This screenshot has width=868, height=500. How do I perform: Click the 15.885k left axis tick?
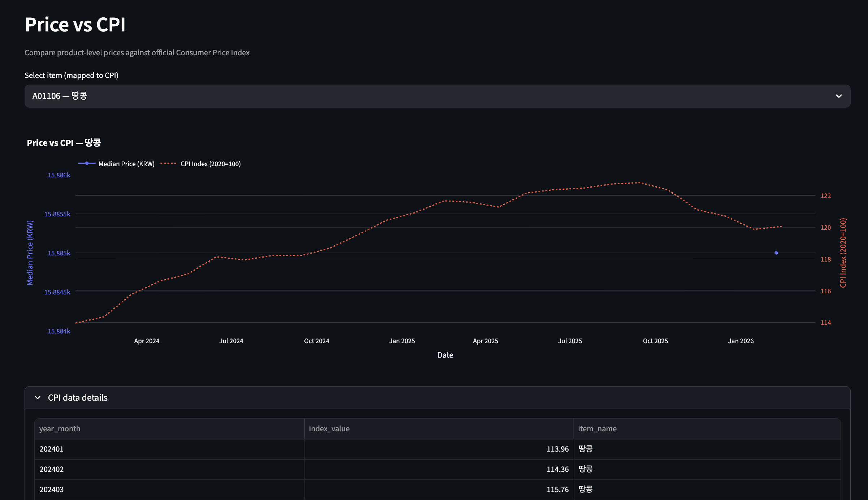point(59,253)
